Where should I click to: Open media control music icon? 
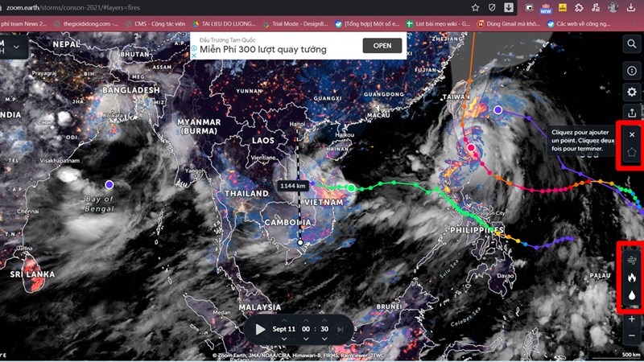pyautogui.click(x=596, y=7)
